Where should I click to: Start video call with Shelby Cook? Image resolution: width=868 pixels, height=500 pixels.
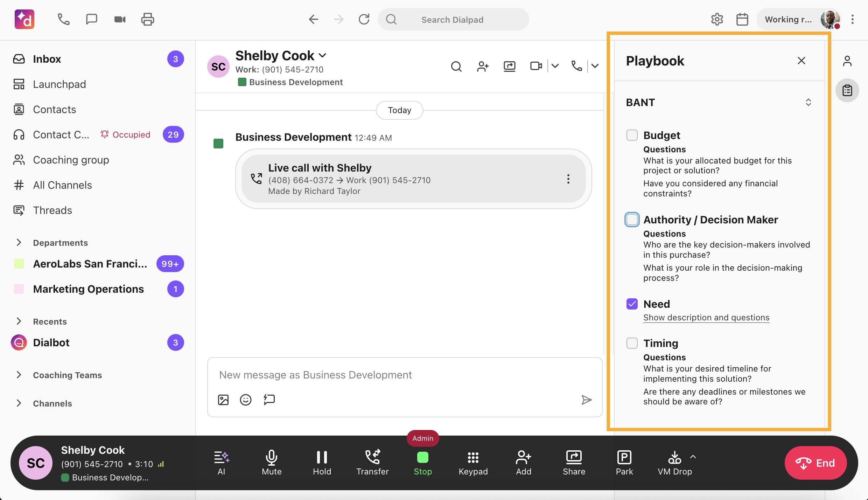coord(536,66)
